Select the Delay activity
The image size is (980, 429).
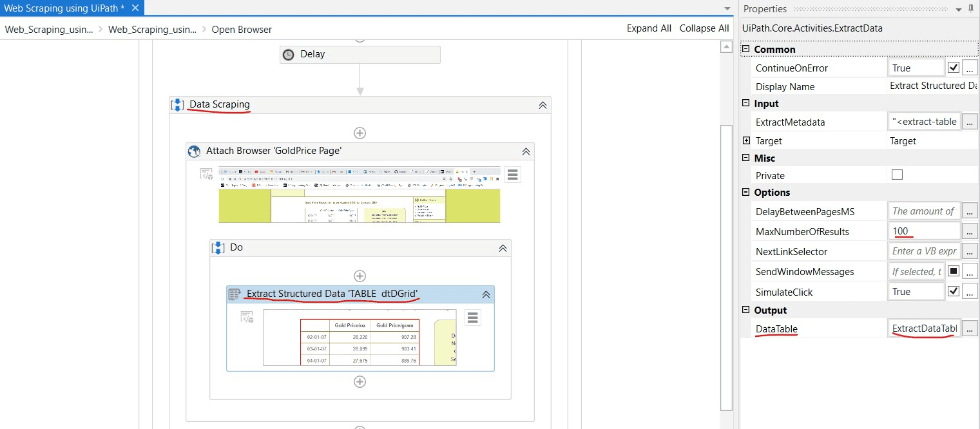click(x=360, y=55)
